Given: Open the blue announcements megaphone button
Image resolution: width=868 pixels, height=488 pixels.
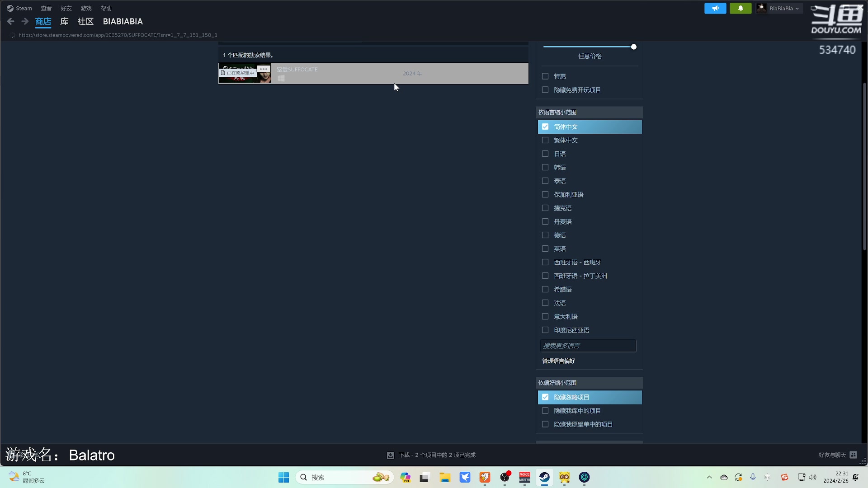Looking at the screenshot, I should click(x=715, y=8).
